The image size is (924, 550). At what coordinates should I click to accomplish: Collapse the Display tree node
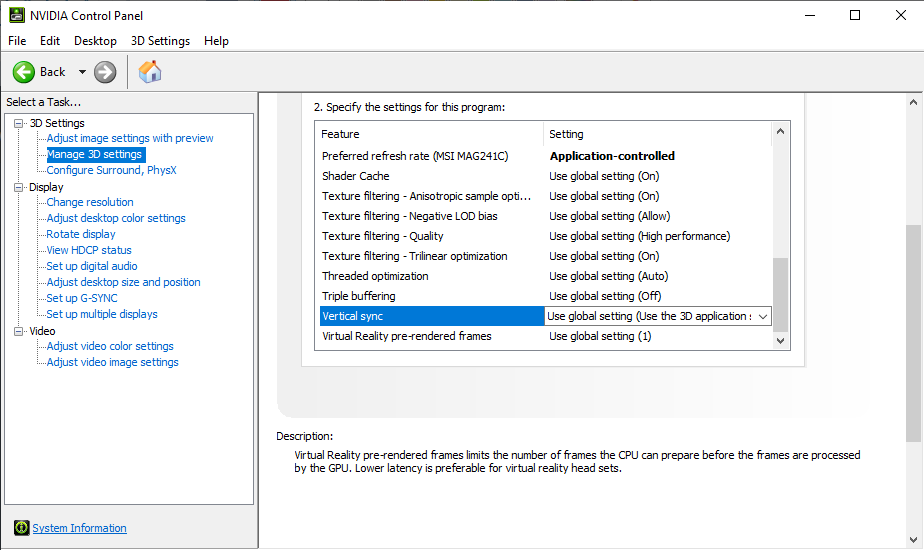pos(18,187)
